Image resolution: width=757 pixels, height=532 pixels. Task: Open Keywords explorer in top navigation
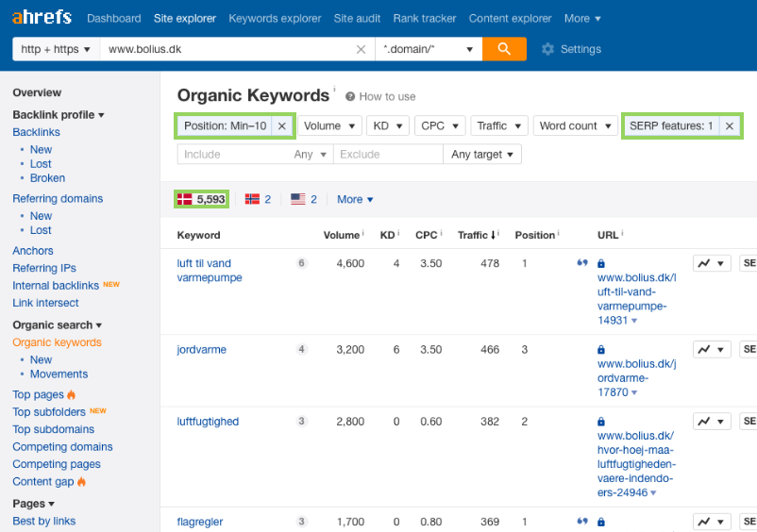coord(275,18)
